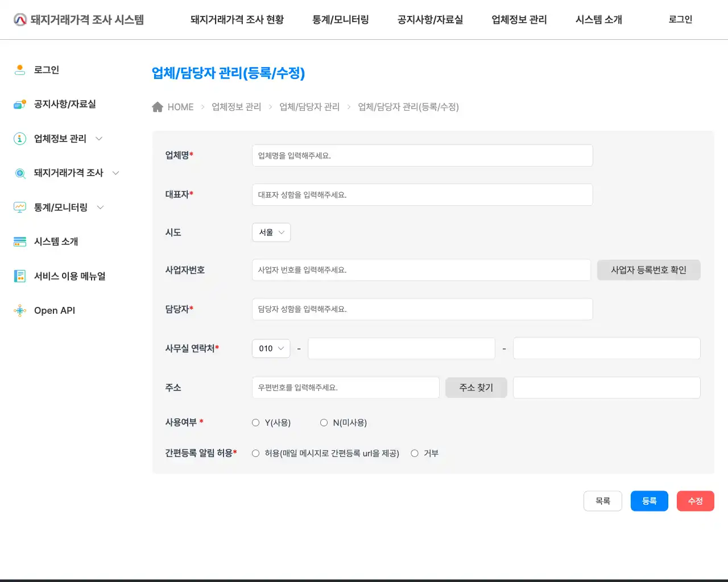The height and width of the screenshot is (582, 728).
Task: Select the 통계/모니터링 chart icon in sidebar
Action: 20,207
